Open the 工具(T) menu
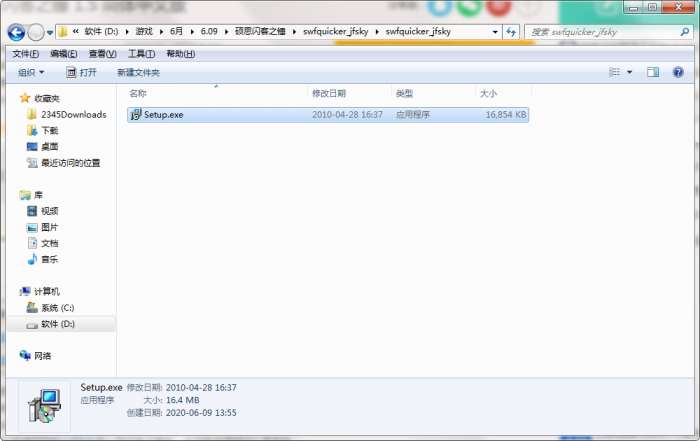 coord(142,54)
